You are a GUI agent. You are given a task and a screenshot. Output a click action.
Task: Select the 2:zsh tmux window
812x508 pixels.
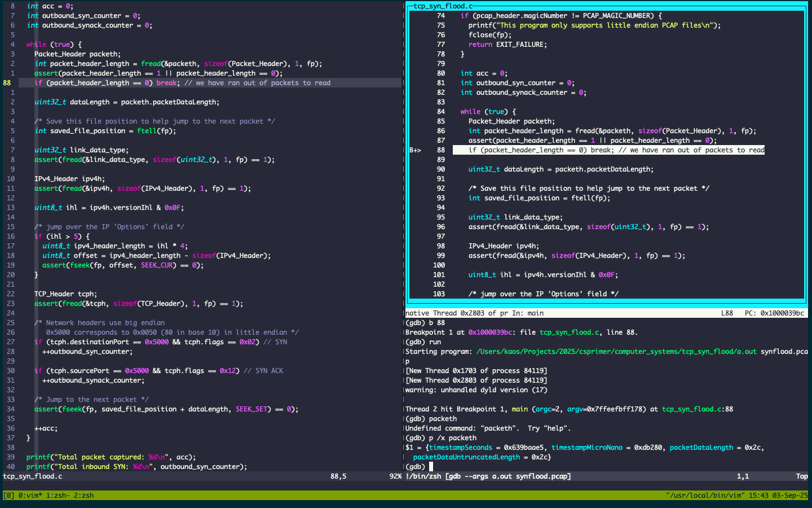coord(84,496)
